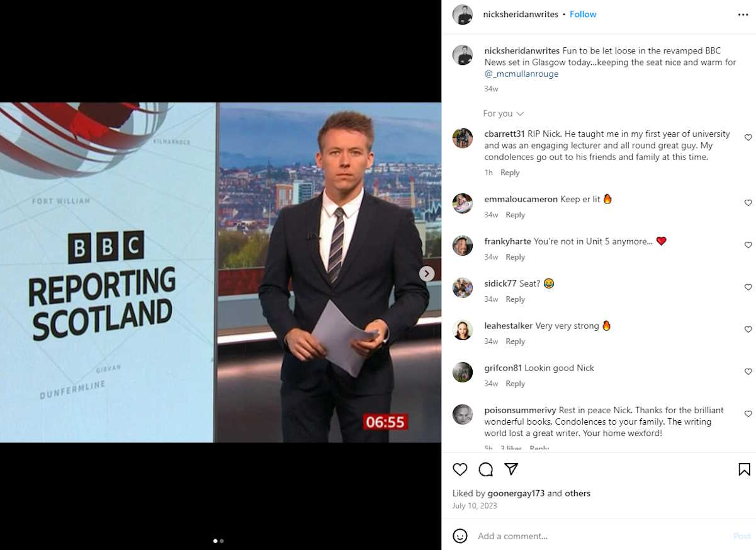The image size is (756, 550).
Task: Open others who liked the post
Action: (577, 493)
